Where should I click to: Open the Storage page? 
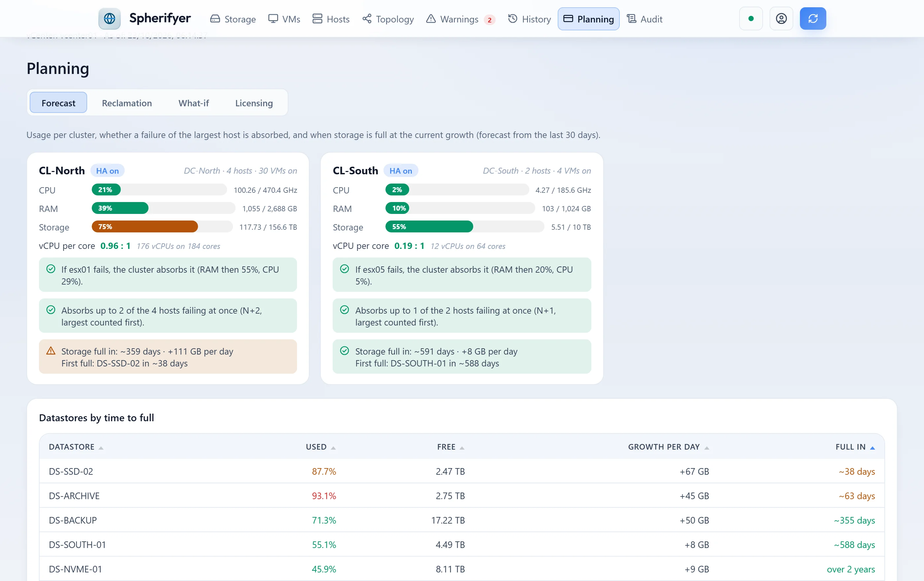point(233,19)
